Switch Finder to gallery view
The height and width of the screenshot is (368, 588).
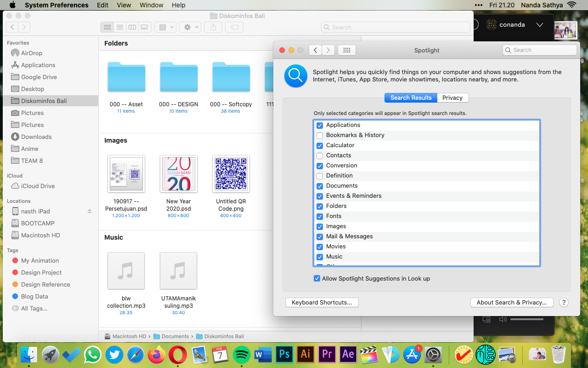click(144, 27)
